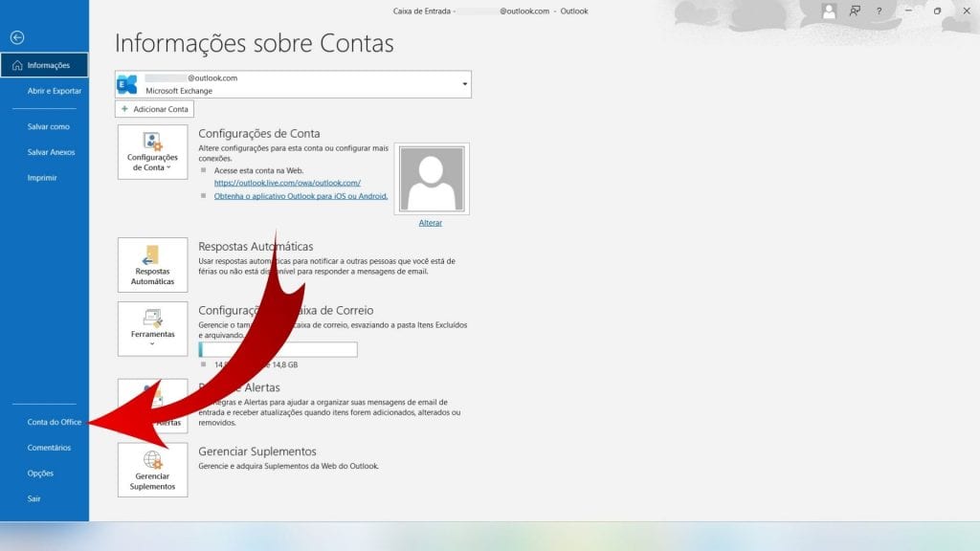Image resolution: width=980 pixels, height=551 pixels.
Task: Click the Microsoft Exchange account icon
Action: point(125,83)
